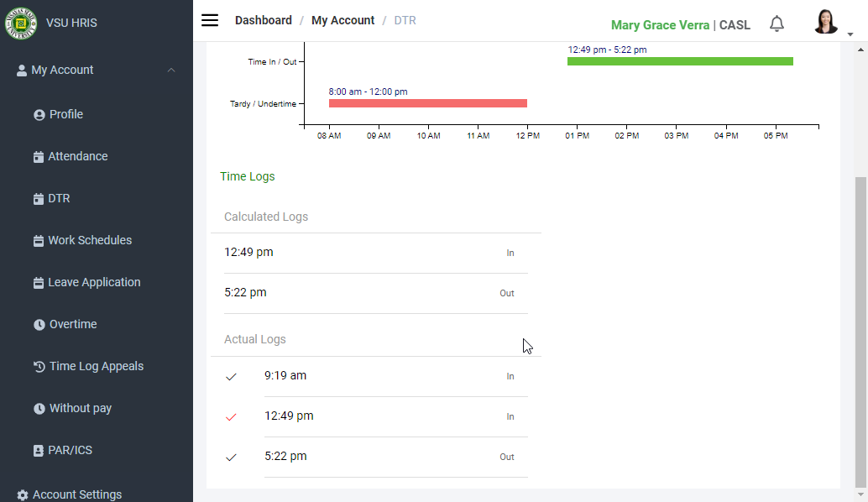Open Work Schedules in the sidebar
The image size is (868, 502).
click(89, 240)
